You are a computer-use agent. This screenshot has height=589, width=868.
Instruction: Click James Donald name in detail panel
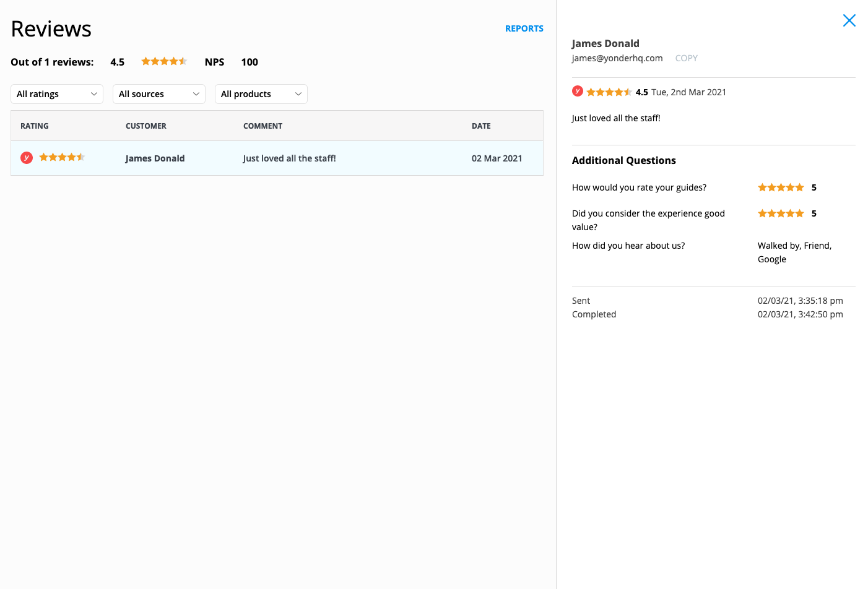pyautogui.click(x=605, y=43)
